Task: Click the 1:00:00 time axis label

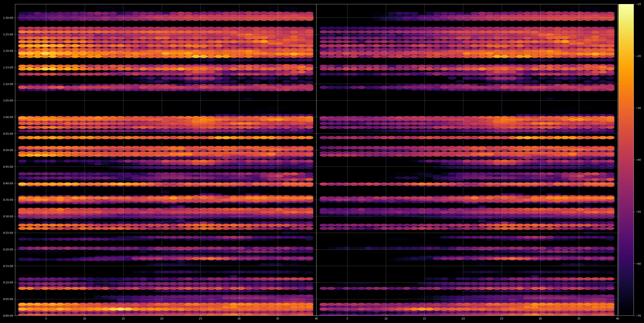Action: click(x=8, y=117)
